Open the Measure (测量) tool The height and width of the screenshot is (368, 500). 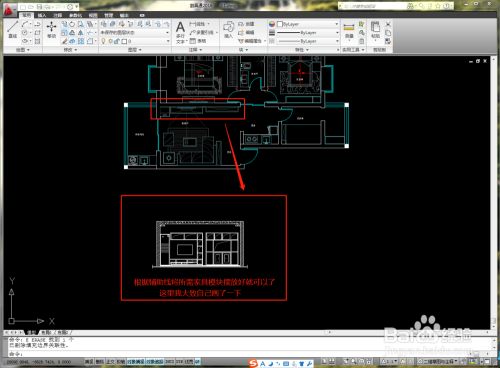click(x=349, y=31)
